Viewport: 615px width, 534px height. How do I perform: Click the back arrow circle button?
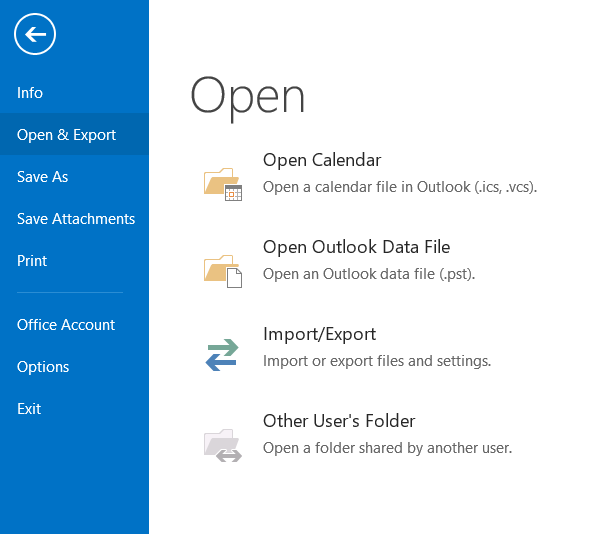tap(35, 34)
